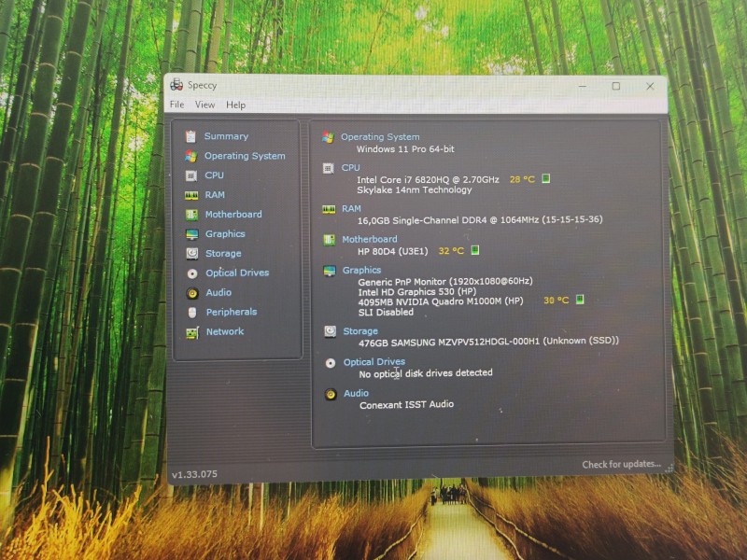View Audio section from sidebar

click(x=218, y=292)
